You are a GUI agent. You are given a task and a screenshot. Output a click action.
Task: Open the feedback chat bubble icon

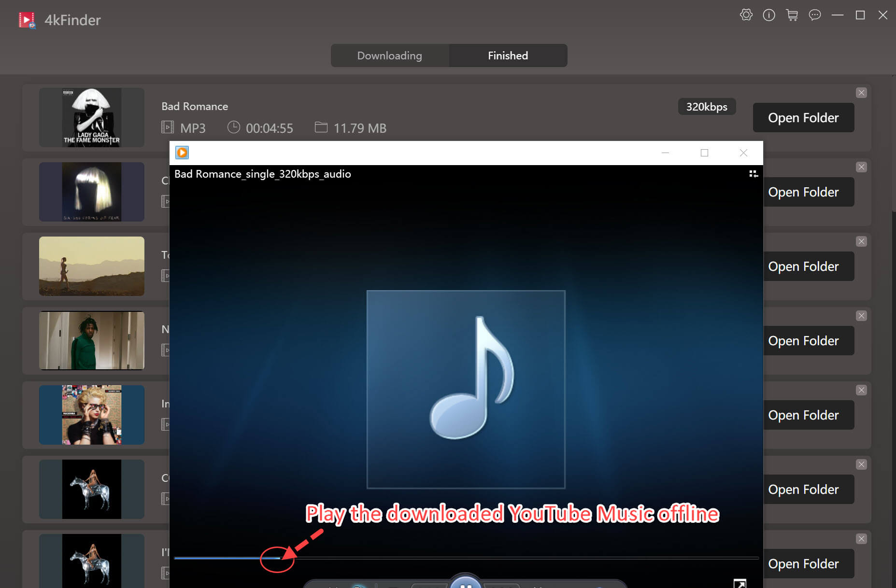(x=815, y=15)
